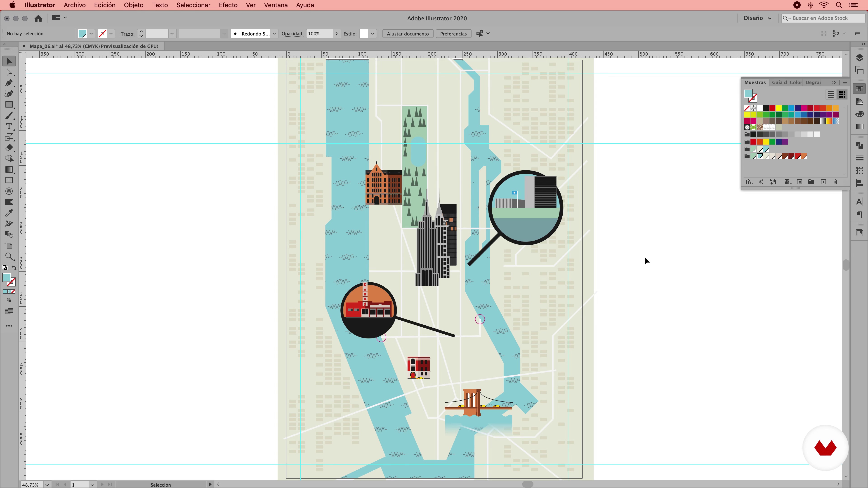Pick the Rectangle tool

point(9,105)
